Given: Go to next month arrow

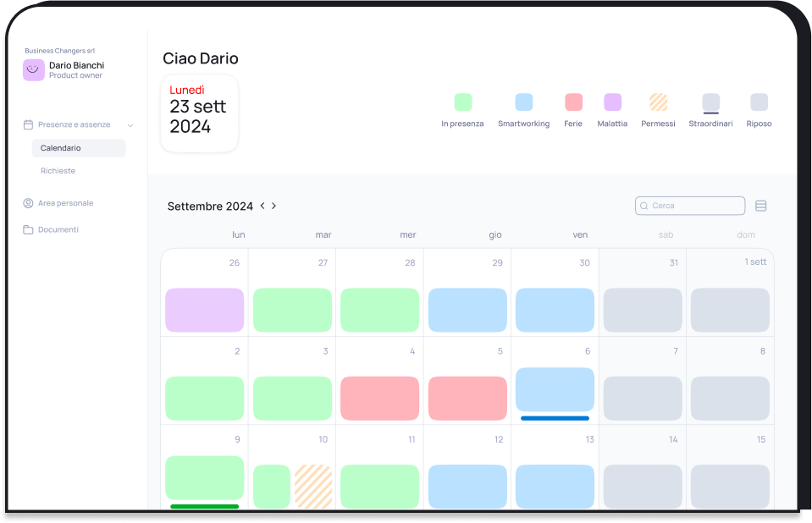Looking at the screenshot, I should point(273,206).
